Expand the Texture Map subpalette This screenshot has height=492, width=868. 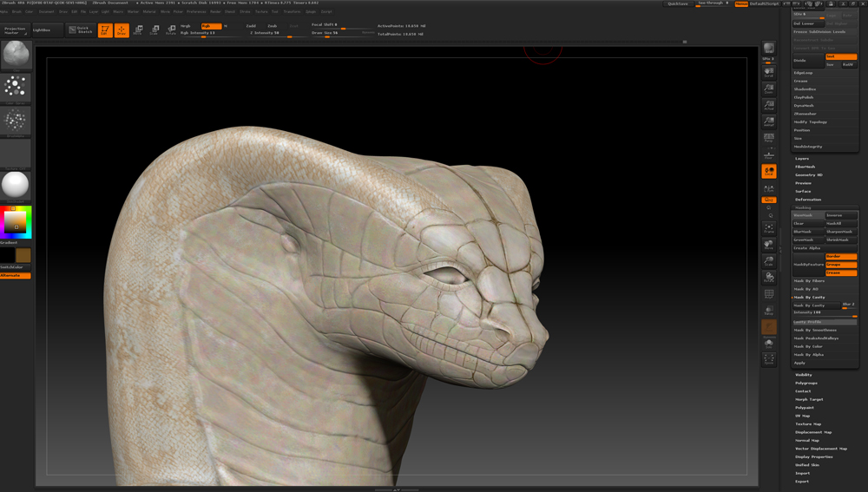808,423
